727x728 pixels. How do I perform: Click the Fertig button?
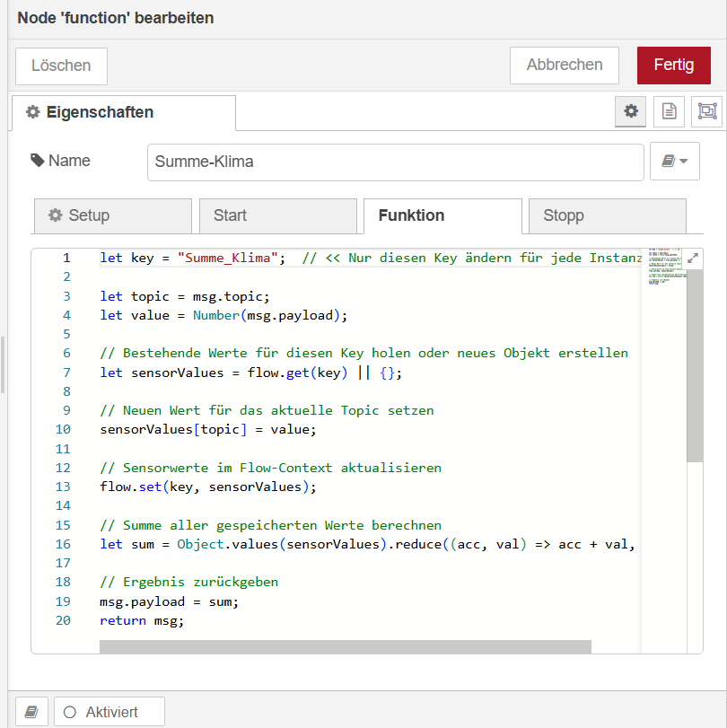[673, 65]
